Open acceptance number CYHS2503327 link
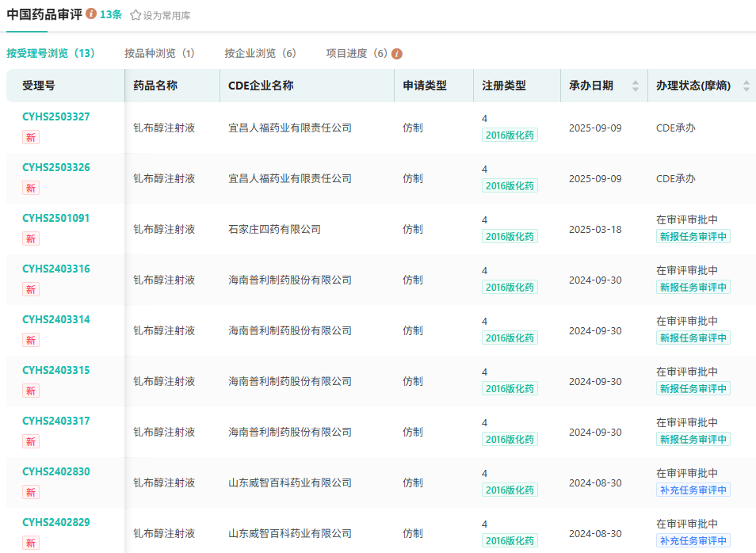Screen dimensions: 756x553 56,116
